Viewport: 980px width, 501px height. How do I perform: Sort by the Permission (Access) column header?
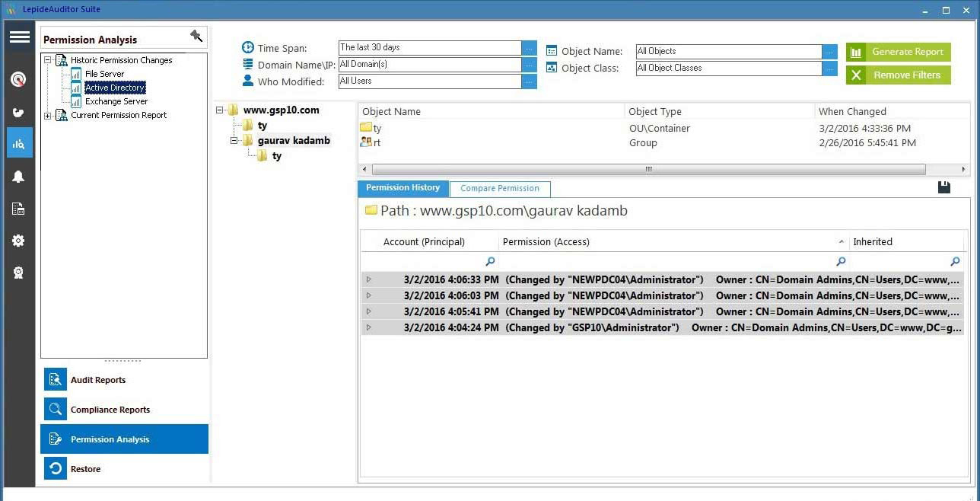point(673,241)
